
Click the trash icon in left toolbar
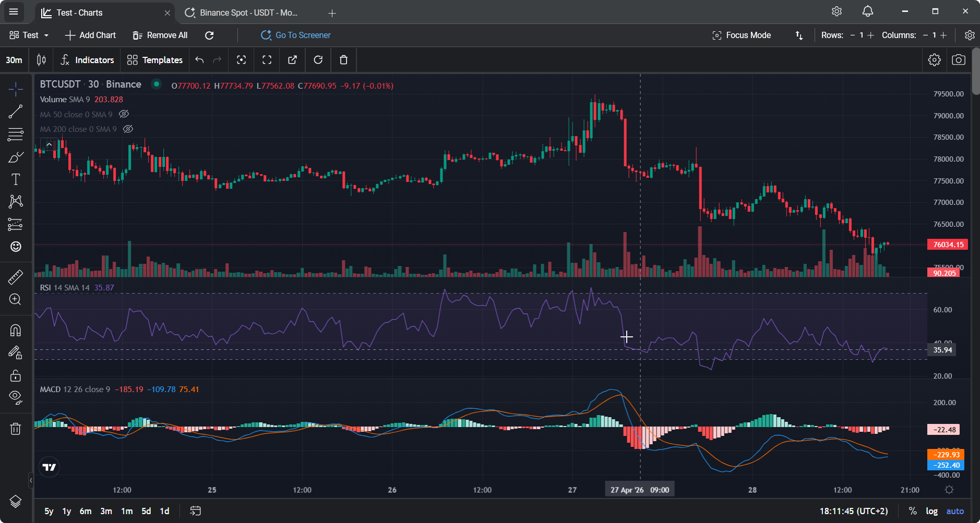pos(16,429)
